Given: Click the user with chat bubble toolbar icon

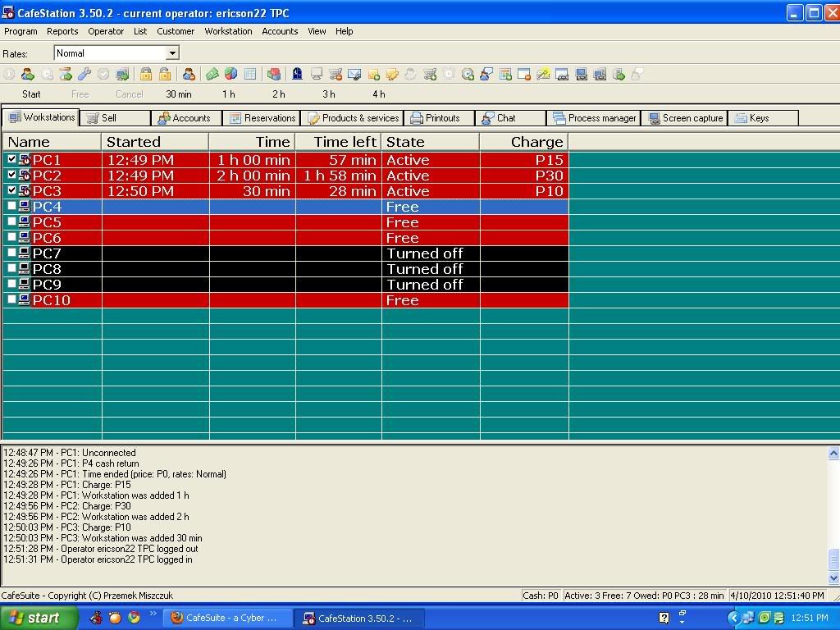Looking at the screenshot, I should tap(486, 75).
